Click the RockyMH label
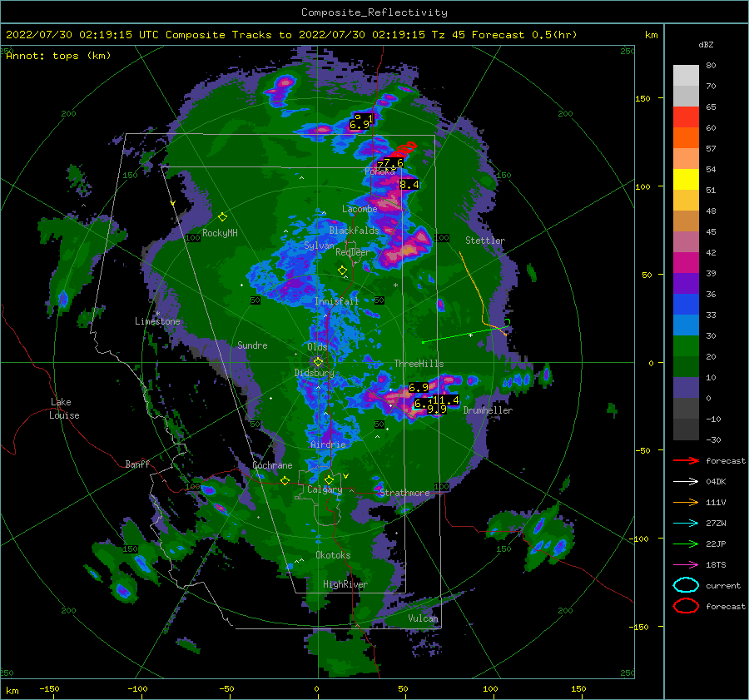749x700 pixels. (x=220, y=233)
